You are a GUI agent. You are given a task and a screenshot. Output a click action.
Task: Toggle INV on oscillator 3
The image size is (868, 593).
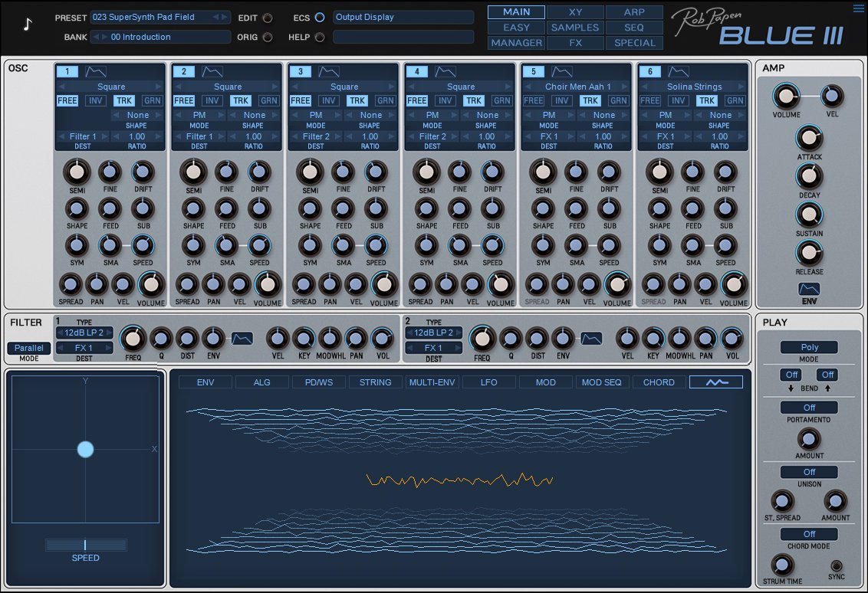[x=328, y=100]
